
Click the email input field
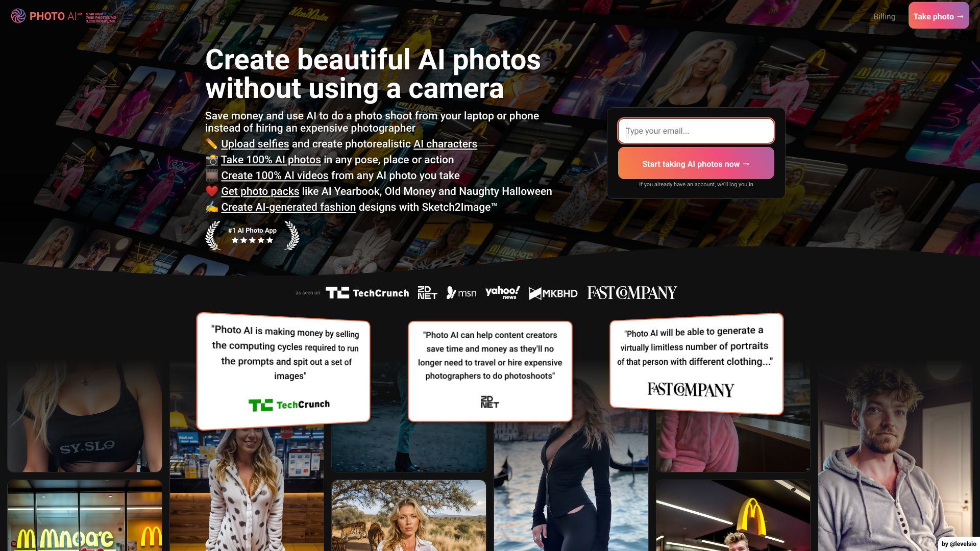click(696, 131)
